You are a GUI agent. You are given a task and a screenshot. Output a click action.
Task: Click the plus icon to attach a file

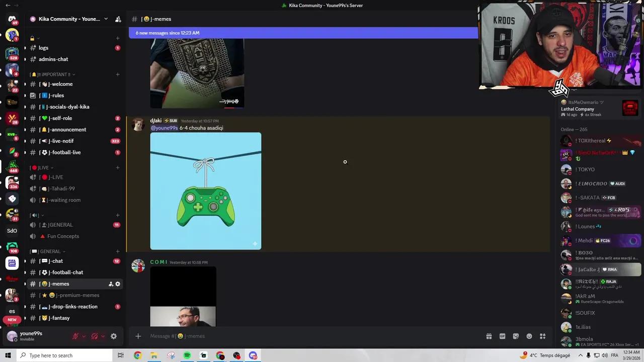[x=138, y=336]
